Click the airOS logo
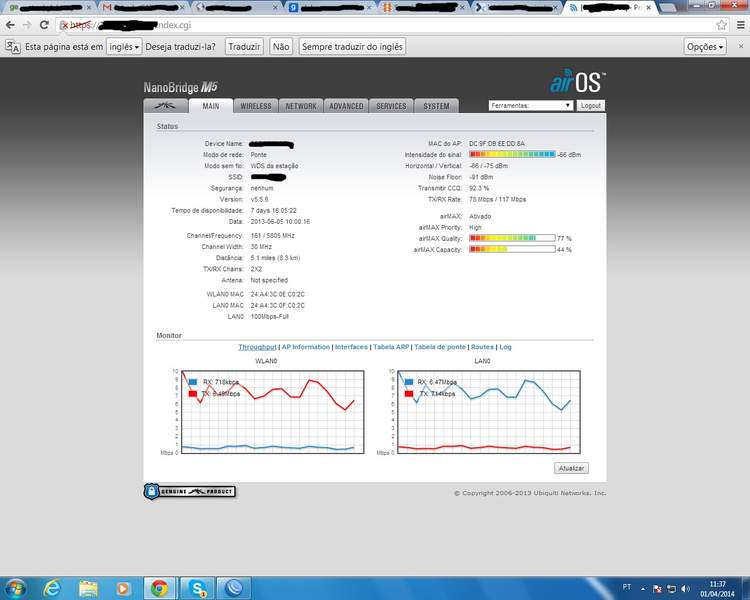 (578, 81)
